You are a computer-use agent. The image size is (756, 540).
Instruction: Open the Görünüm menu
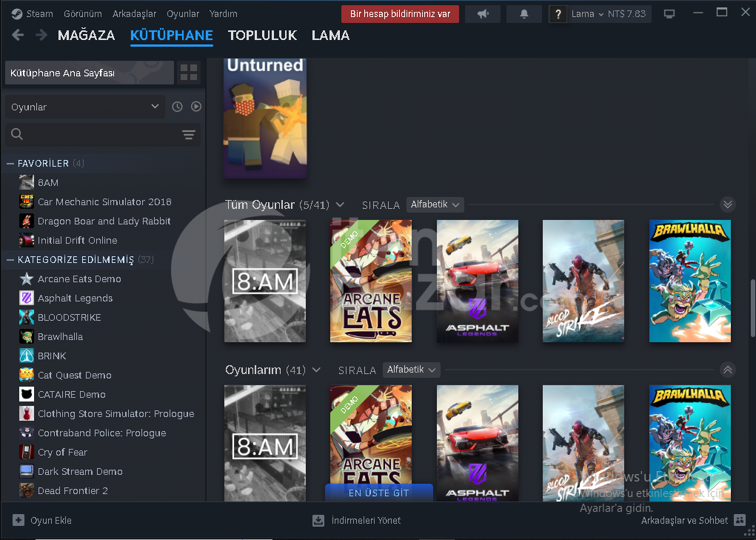coord(82,13)
